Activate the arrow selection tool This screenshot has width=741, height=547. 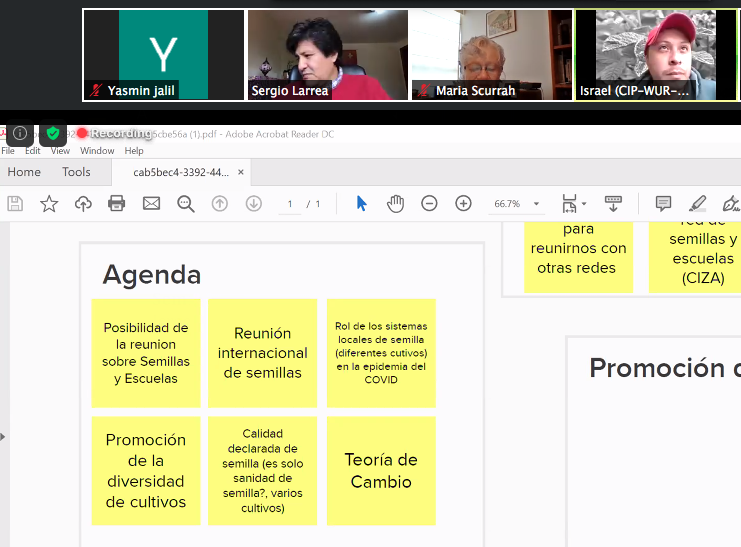click(362, 204)
